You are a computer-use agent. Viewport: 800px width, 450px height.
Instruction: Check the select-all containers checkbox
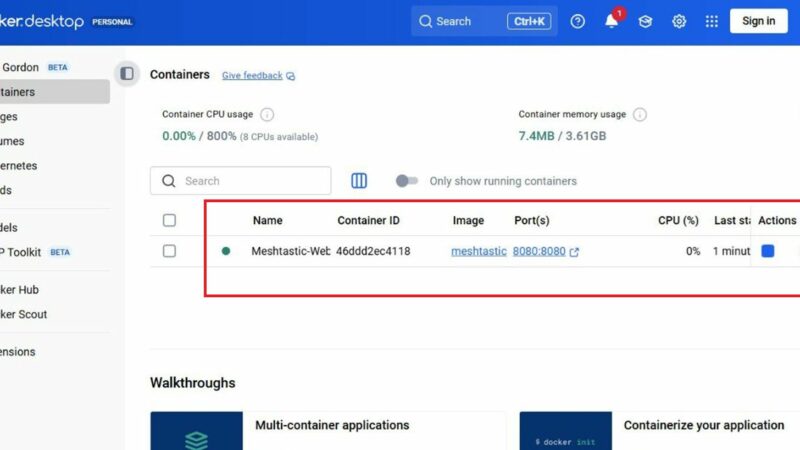[x=169, y=220]
